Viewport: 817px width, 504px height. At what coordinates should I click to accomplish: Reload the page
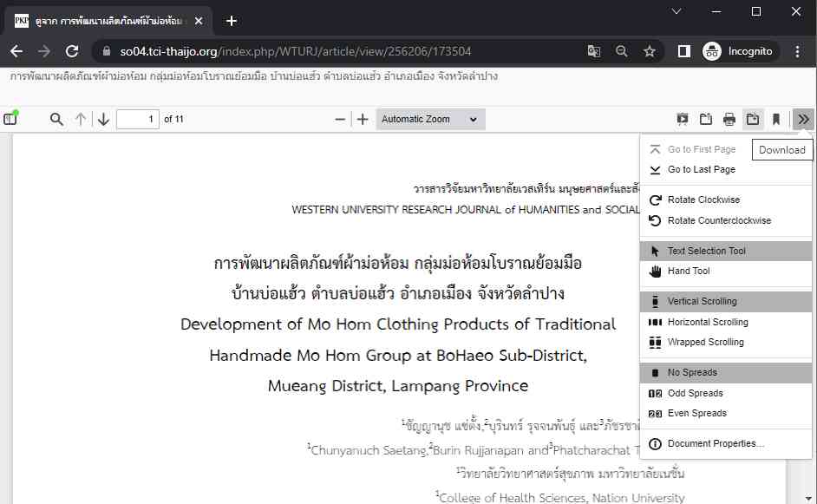[72, 51]
